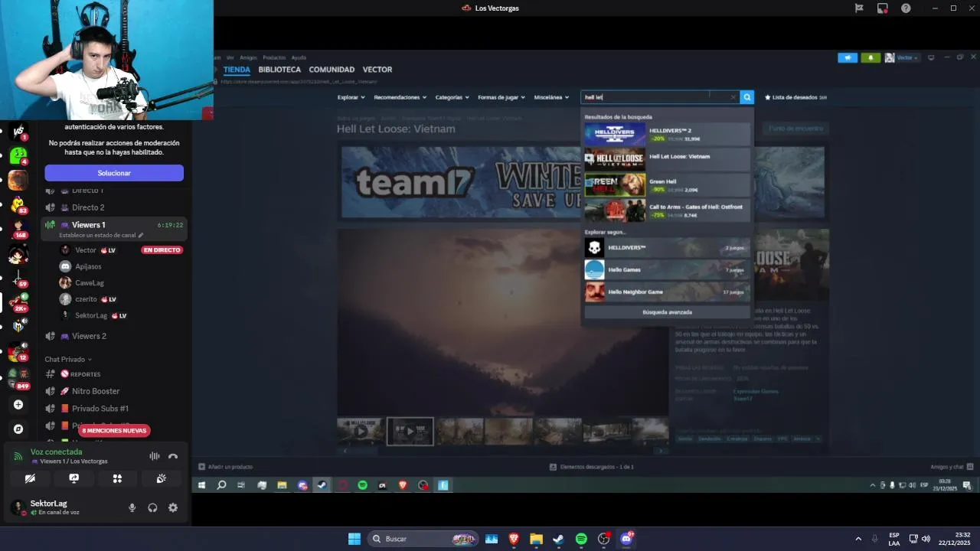Select user czerito in voice channel
Screen dimensions: 980x551
tap(86, 299)
